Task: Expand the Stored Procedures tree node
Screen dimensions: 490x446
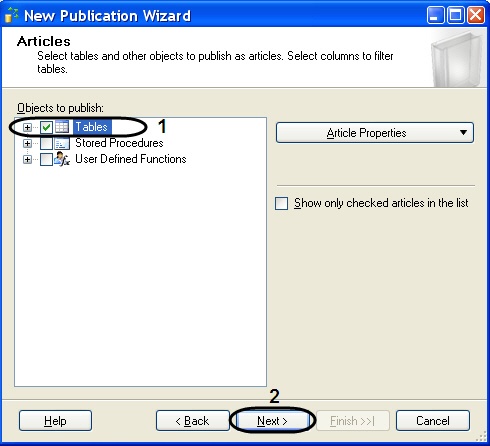Action: point(27,144)
